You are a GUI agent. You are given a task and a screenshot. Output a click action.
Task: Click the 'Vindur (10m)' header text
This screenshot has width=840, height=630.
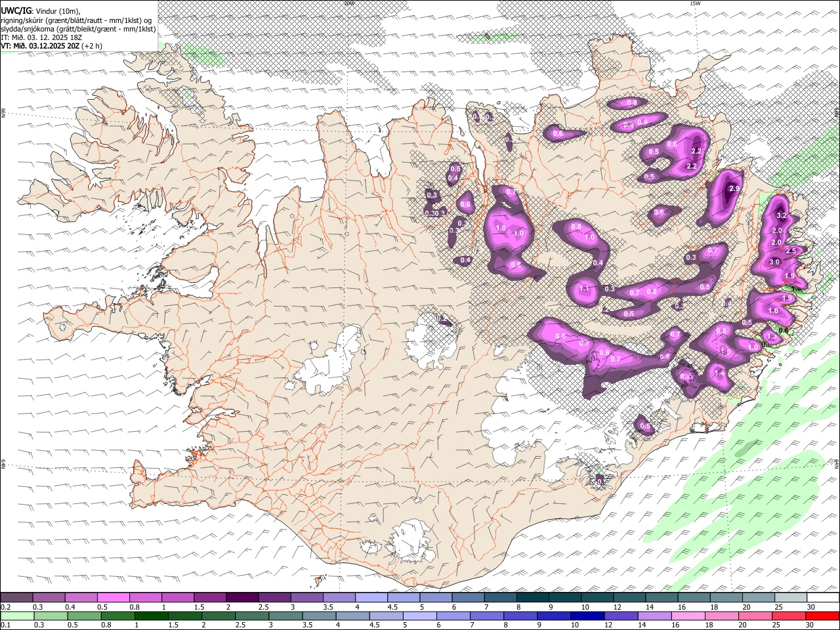point(57,12)
